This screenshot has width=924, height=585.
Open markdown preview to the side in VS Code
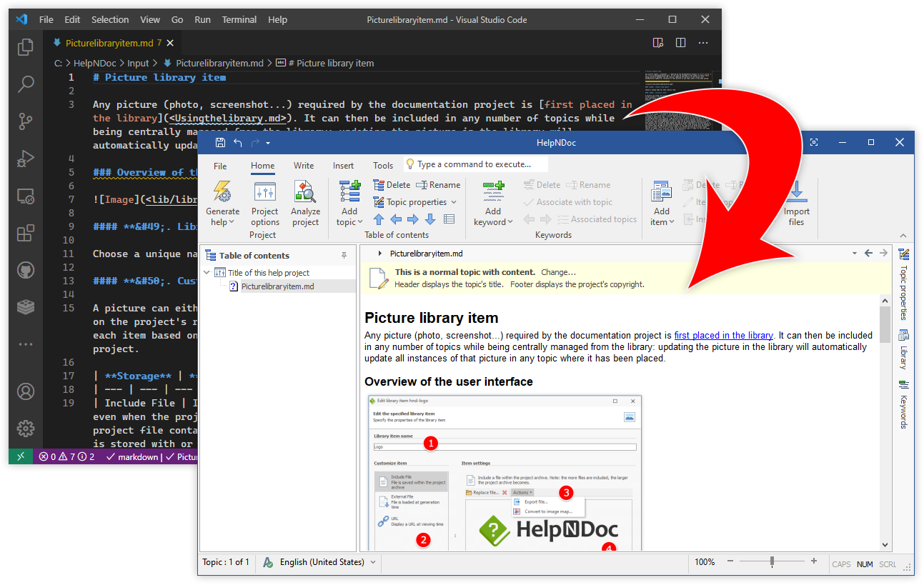tap(658, 43)
